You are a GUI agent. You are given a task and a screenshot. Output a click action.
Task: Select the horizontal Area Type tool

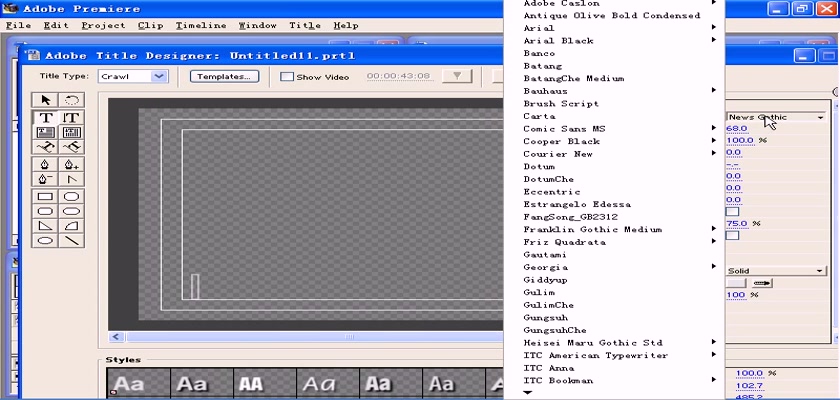coord(46,132)
